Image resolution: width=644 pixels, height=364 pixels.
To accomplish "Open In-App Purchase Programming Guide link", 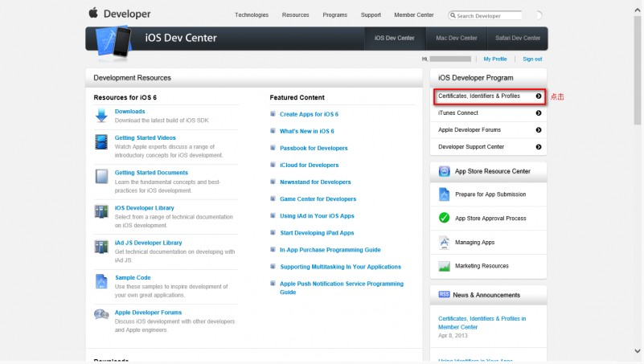I will 330,250.
